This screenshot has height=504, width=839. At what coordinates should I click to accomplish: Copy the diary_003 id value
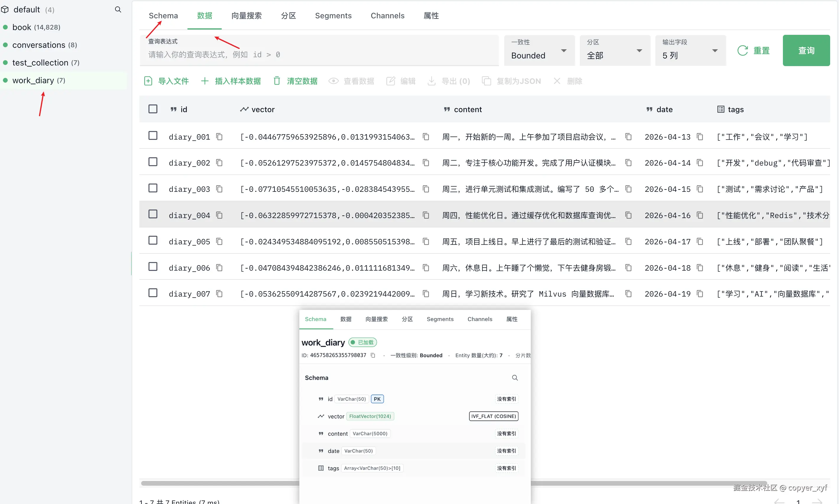[219, 189]
